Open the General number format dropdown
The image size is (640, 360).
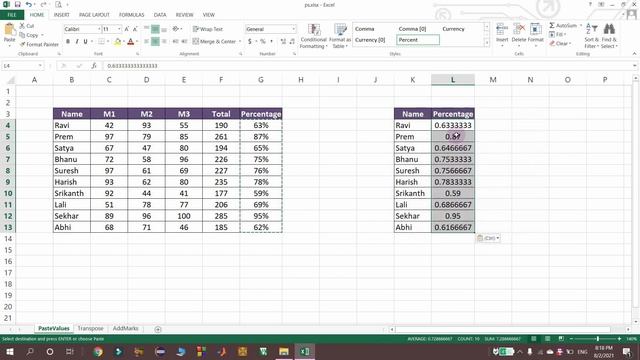[x=293, y=29]
